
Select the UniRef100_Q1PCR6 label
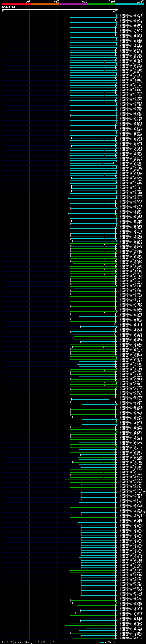point(131,520)
